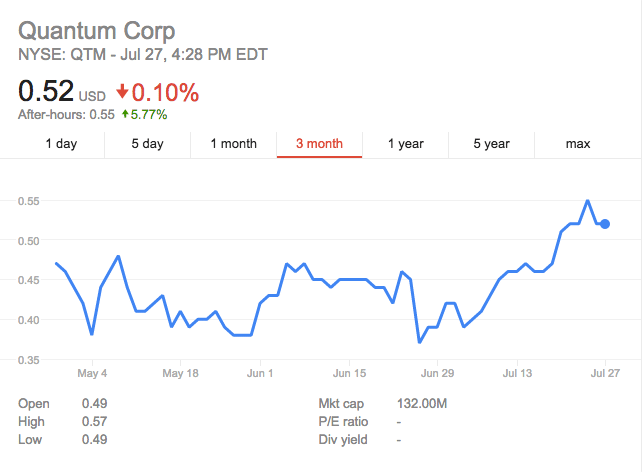Viewport: 642px width, 472px height.
Task: Click the May 4 date marker
Action: click(92, 373)
